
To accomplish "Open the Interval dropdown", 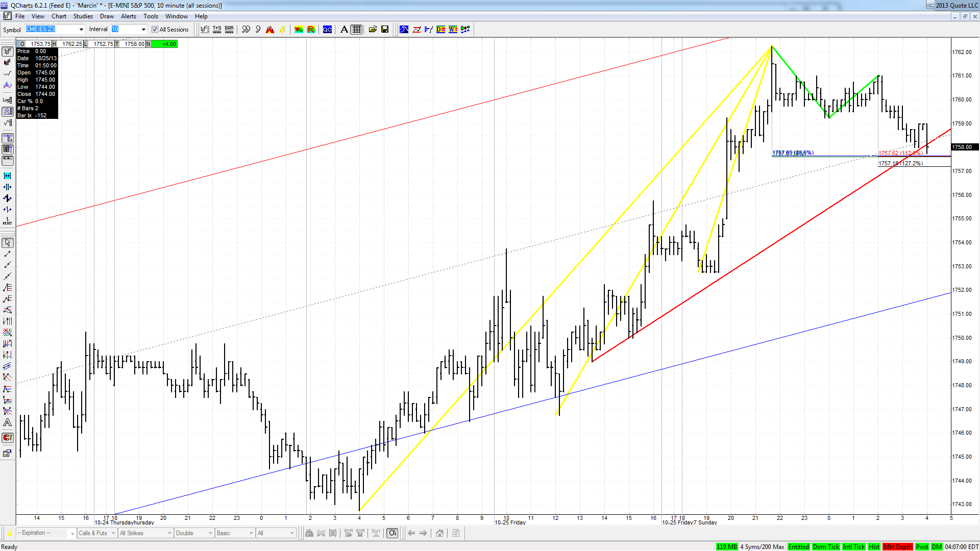I will tap(143, 30).
